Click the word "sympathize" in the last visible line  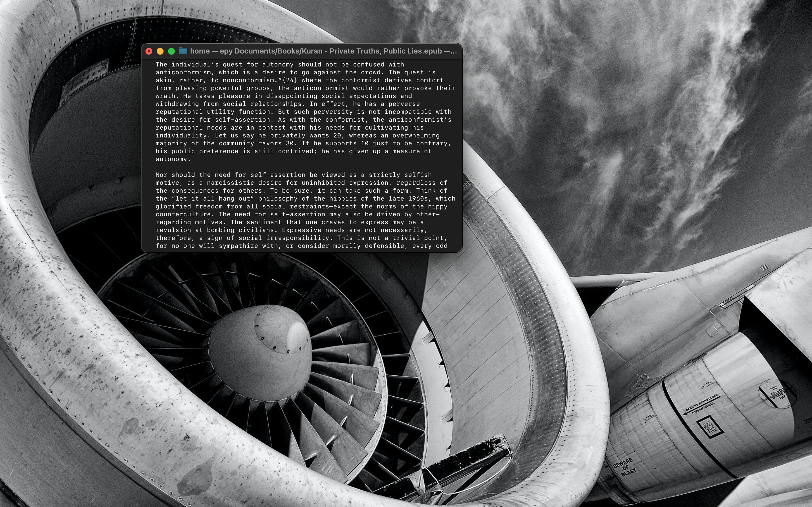pyautogui.click(x=238, y=246)
